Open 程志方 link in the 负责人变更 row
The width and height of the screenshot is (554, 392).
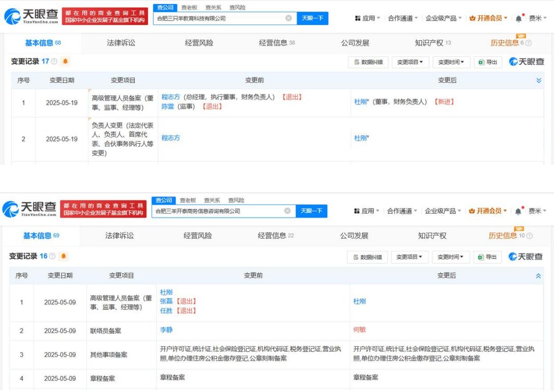(x=170, y=138)
